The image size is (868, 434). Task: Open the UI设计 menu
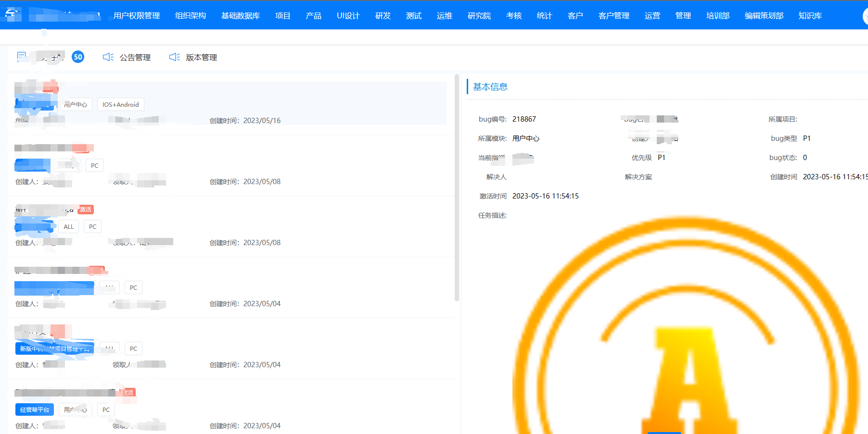[348, 16]
